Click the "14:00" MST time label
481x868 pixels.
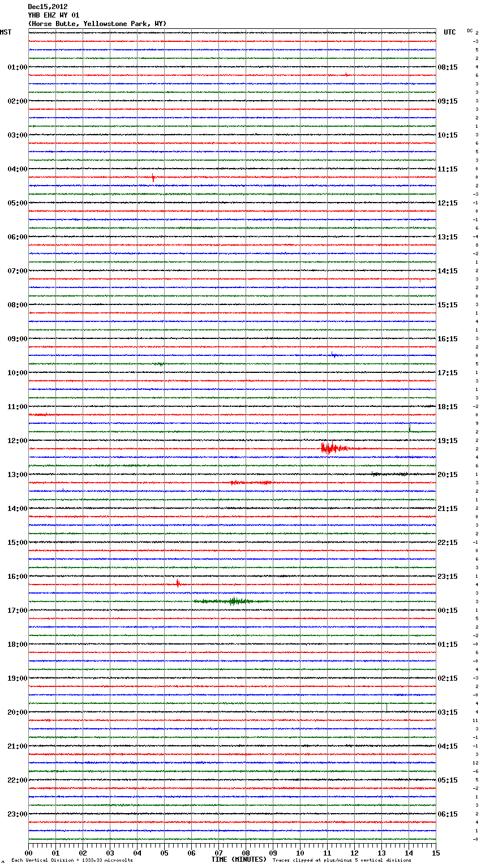coord(18,509)
